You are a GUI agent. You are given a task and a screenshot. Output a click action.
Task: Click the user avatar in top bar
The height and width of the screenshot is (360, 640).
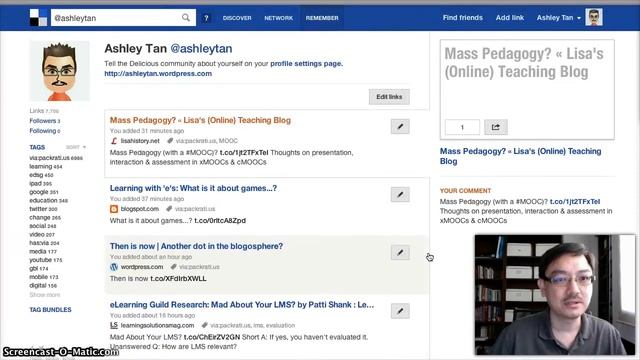tap(594, 18)
